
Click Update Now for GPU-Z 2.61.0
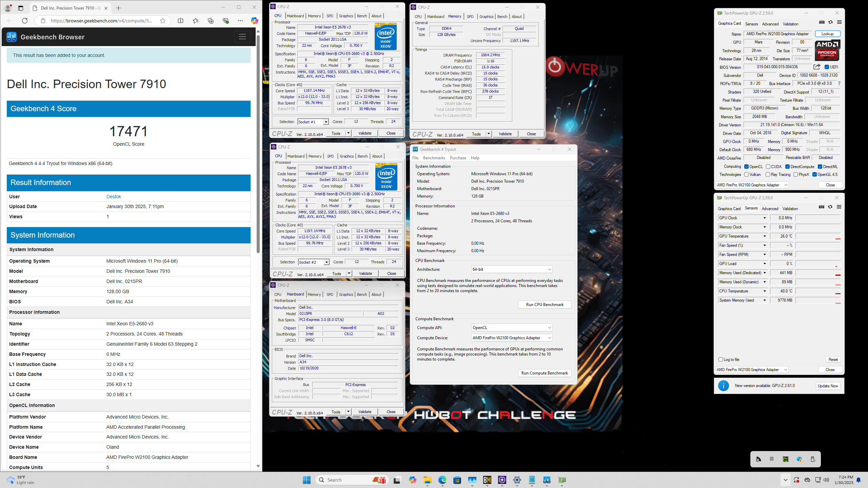click(828, 386)
